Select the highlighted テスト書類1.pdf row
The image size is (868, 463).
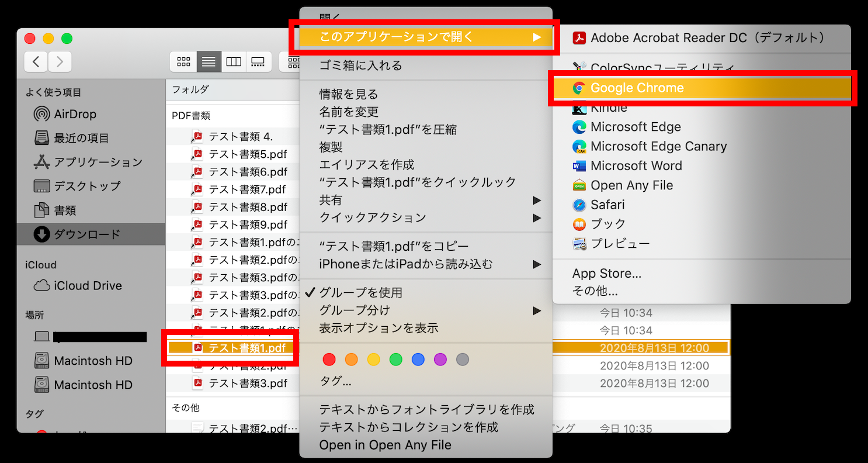449,348
